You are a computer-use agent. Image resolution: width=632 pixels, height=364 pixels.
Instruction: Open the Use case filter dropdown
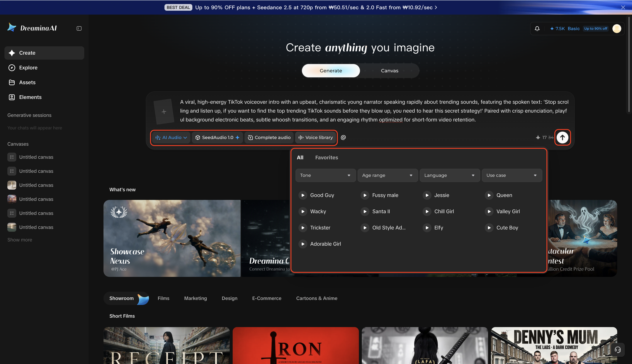[512, 175]
